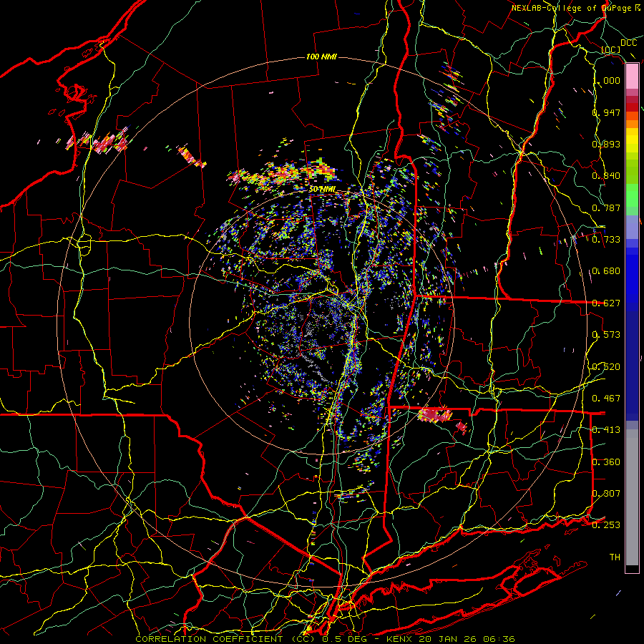Click the 0.520 legend value
Screen dimensions: 644x644
(x=606, y=366)
